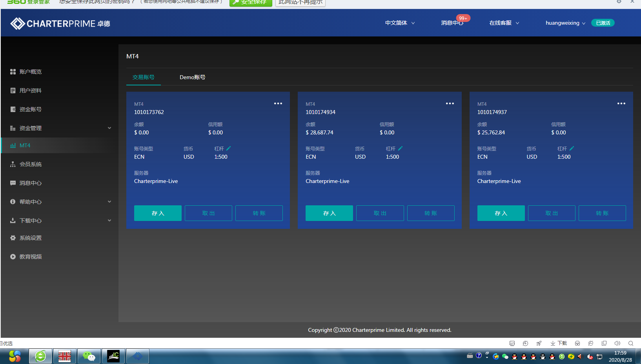Click 转账 for account 1010174937
The width and height of the screenshot is (641, 364).
(602, 213)
